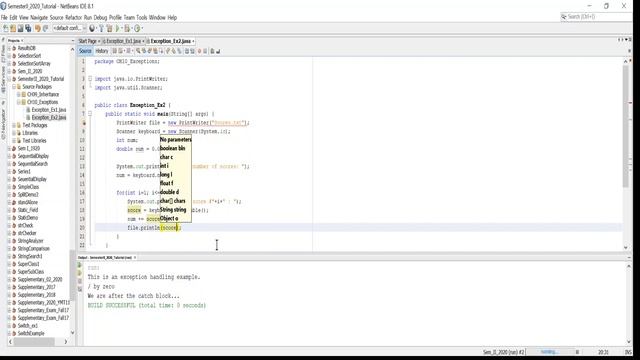
Task: Switch to the Start Page tab
Action: 87,41
